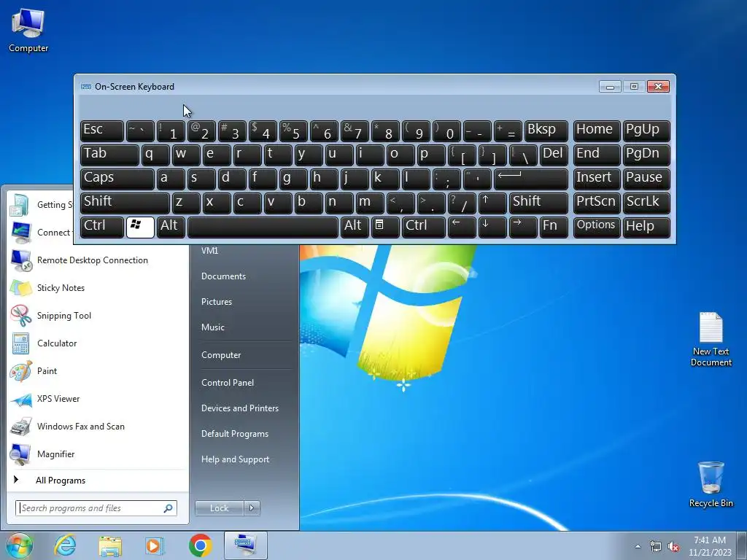Open Documents in Start menu
Image resolution: width=747 pixels, height=560 pixels.
(244, 276)
